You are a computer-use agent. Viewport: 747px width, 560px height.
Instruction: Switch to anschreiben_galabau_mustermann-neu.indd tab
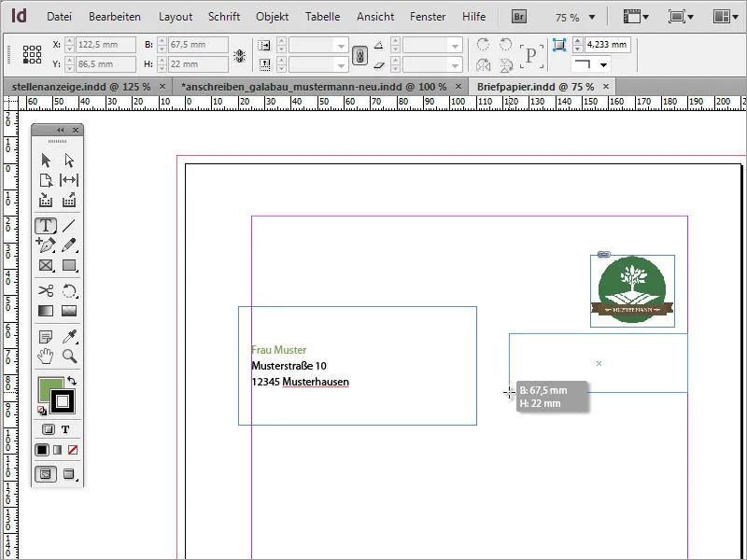click(314, 87)
